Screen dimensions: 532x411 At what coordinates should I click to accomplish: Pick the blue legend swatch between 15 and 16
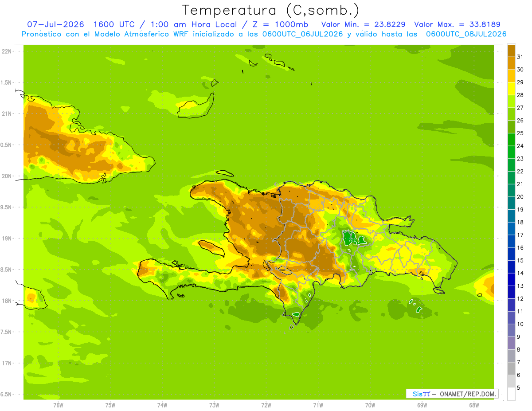pyautogui.click(x=511, y=254)
